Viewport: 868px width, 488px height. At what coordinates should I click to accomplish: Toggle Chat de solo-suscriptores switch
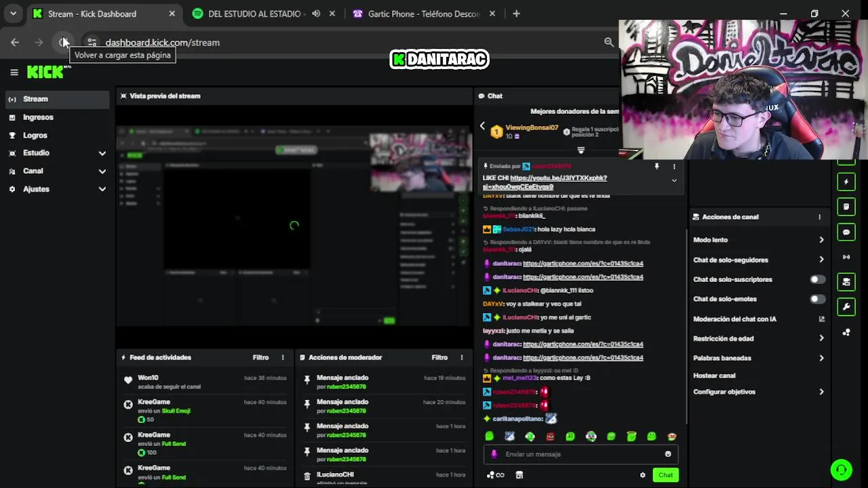pos(818,279)
